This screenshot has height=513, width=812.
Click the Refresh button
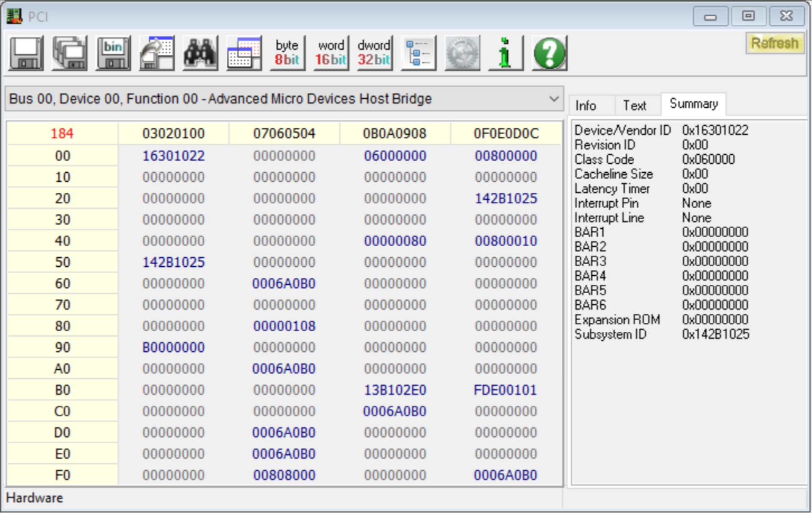(775, 43)
